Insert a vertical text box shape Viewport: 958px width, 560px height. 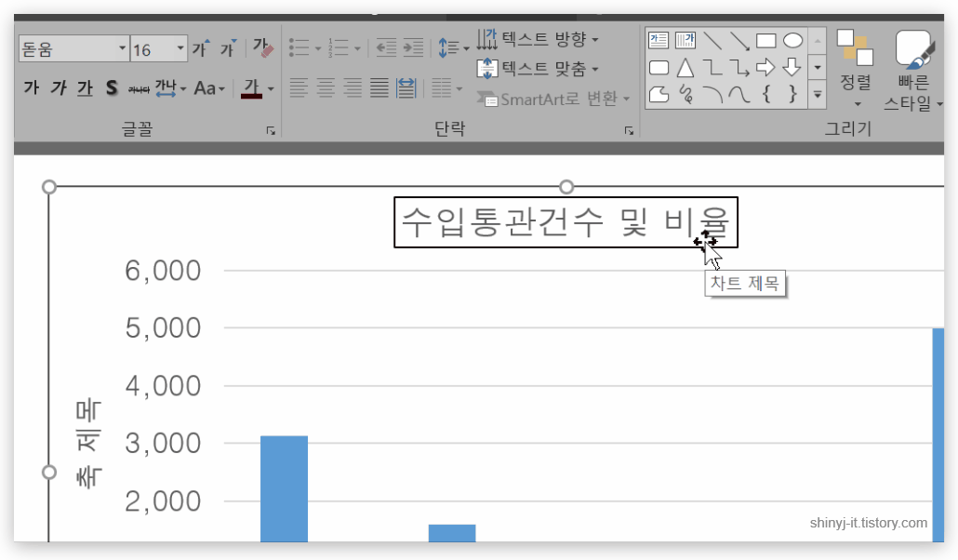(685, 41)
